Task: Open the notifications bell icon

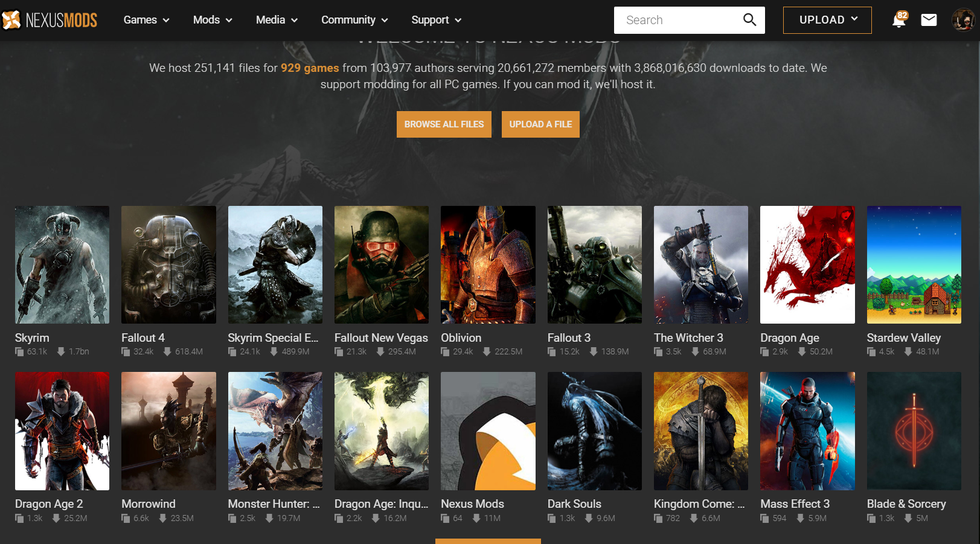Action: 899,20
